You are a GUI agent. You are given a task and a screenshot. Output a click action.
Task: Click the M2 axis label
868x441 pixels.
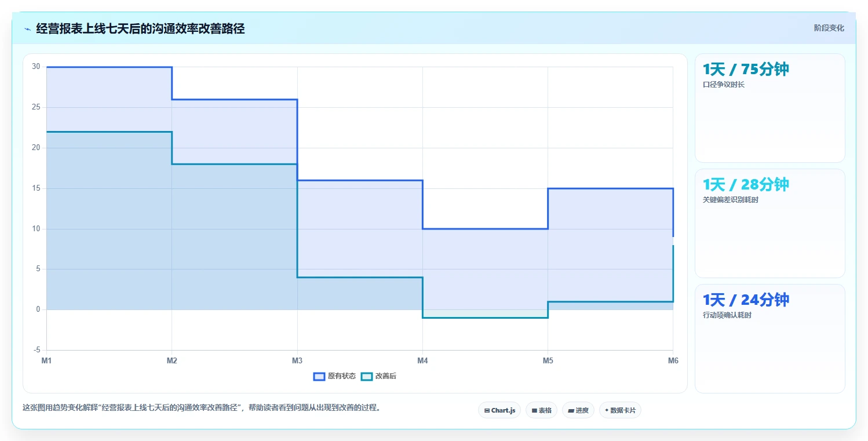172,361
